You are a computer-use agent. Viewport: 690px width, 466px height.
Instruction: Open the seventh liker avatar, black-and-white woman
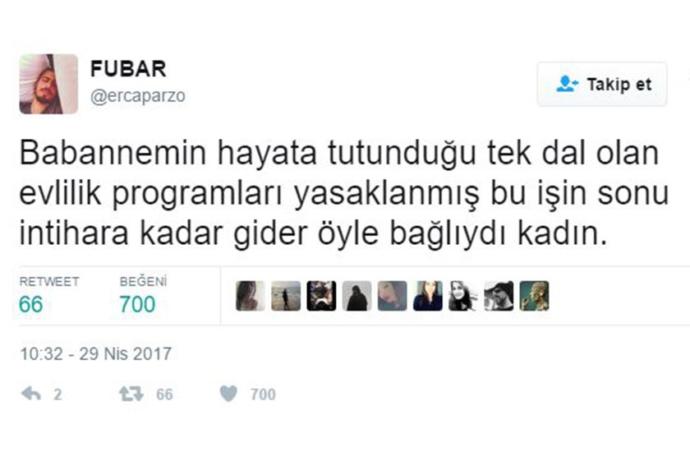[463, 296]
